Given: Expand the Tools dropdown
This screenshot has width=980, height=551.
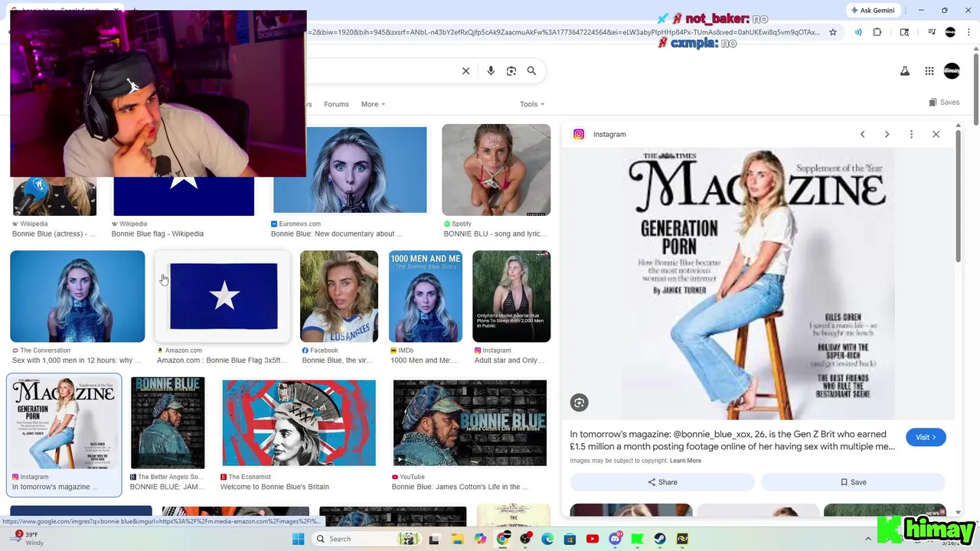Looking at the screenshot, I should click(531, 104).
